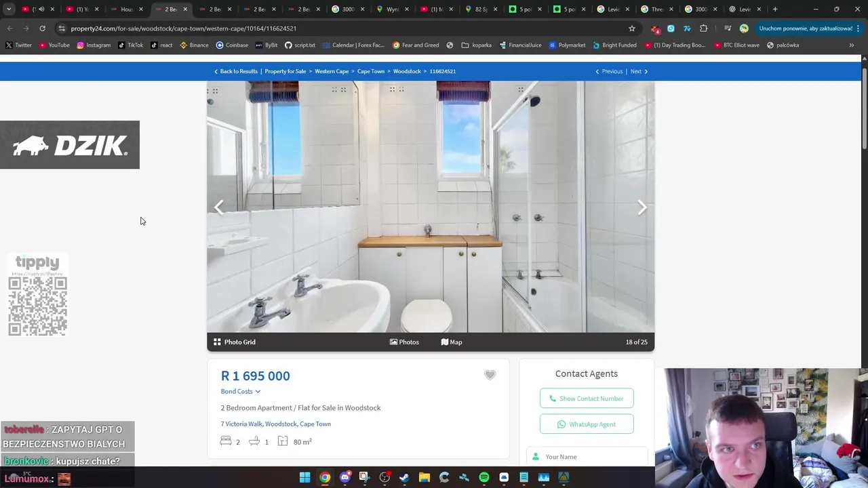Open the react bookmark

(161, 45)
